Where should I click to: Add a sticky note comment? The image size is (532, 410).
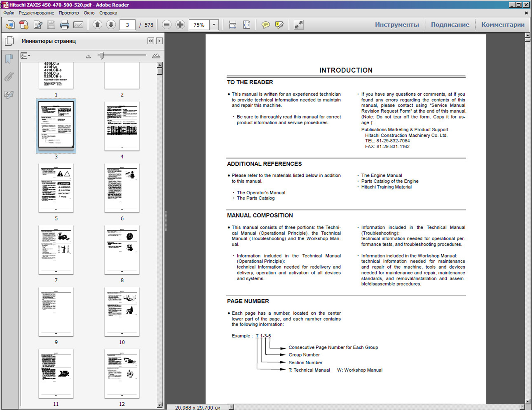pyautogui.click(x=265, y=25)
